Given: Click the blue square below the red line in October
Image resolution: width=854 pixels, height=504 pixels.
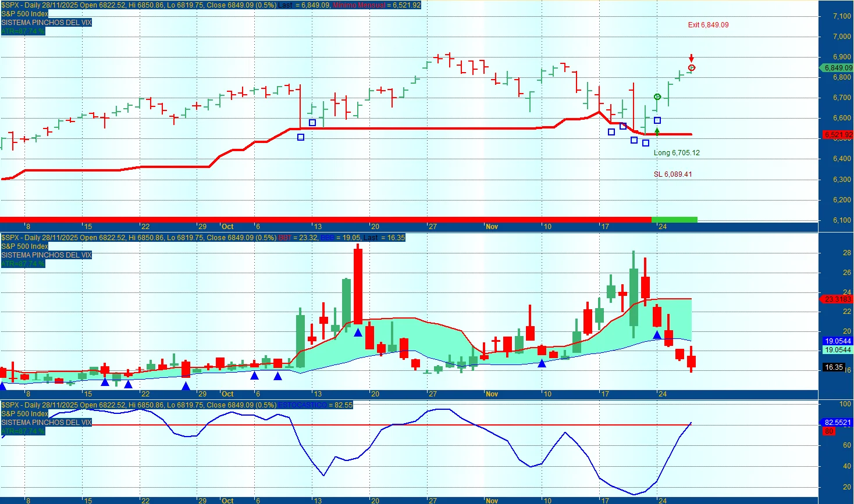Looking at the screenshot, I should click(301, 137).
